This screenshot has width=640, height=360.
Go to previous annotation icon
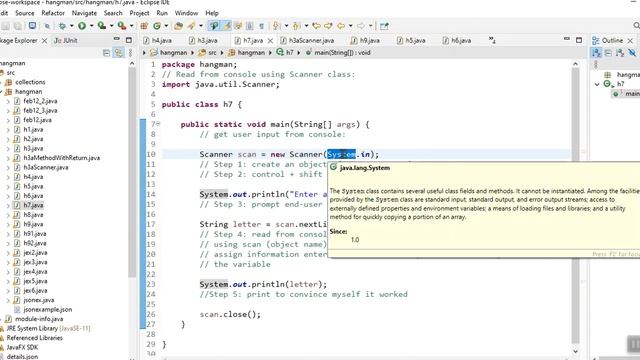click(297, 26)
